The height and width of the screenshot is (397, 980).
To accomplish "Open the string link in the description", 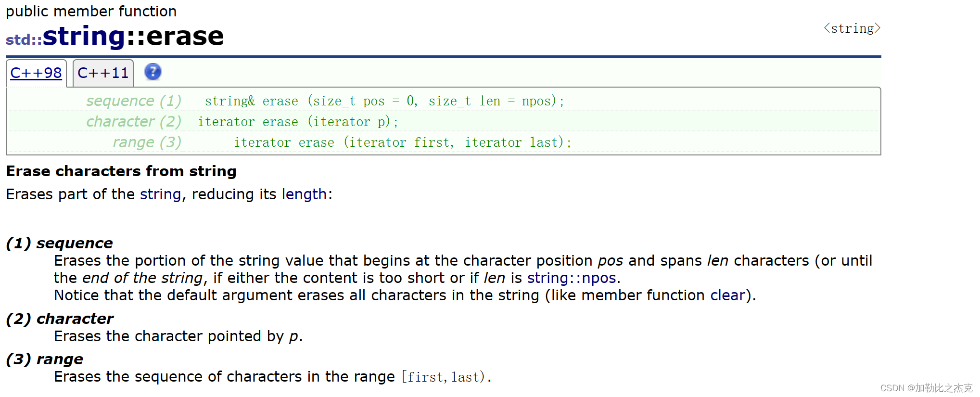I will tap(160, 194).
